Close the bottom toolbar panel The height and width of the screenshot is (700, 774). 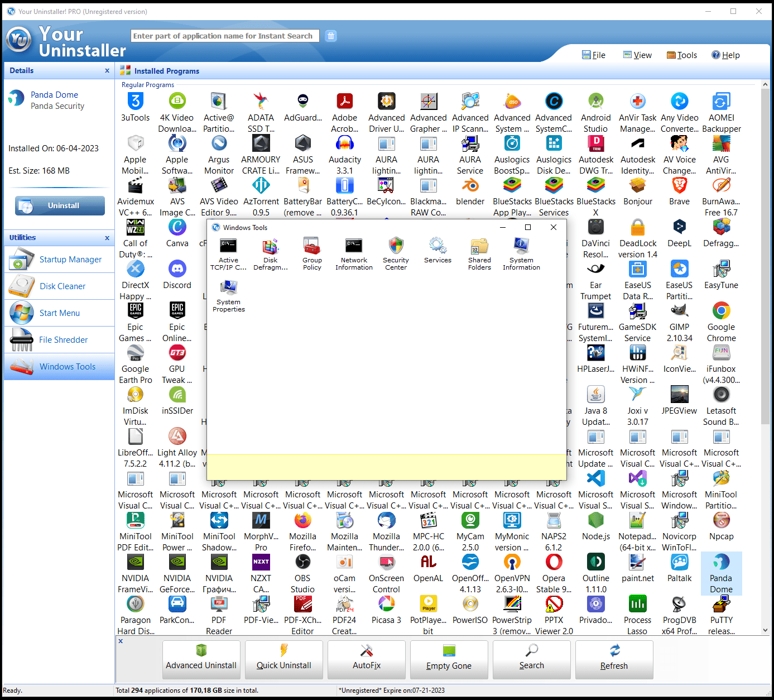click(x=121, y=641)
